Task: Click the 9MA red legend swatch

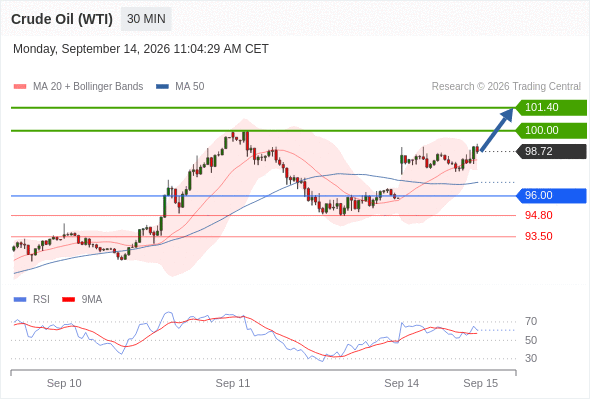Action: tap(68, 300)
